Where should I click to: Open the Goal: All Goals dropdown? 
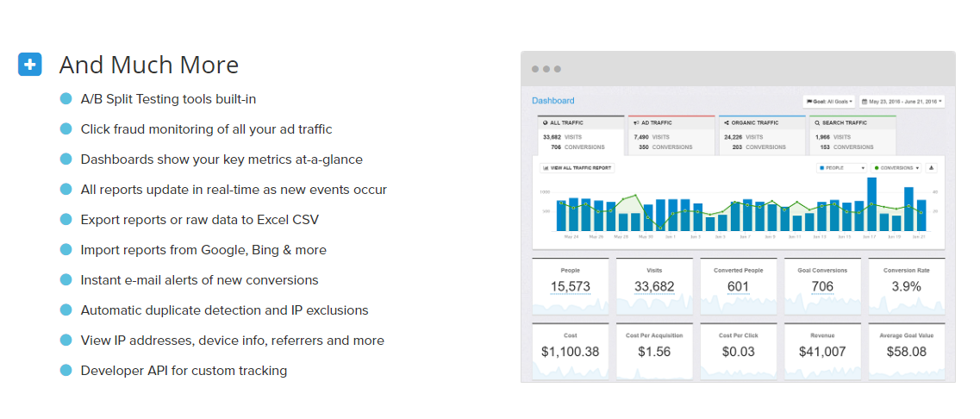(x=829, y=101)
